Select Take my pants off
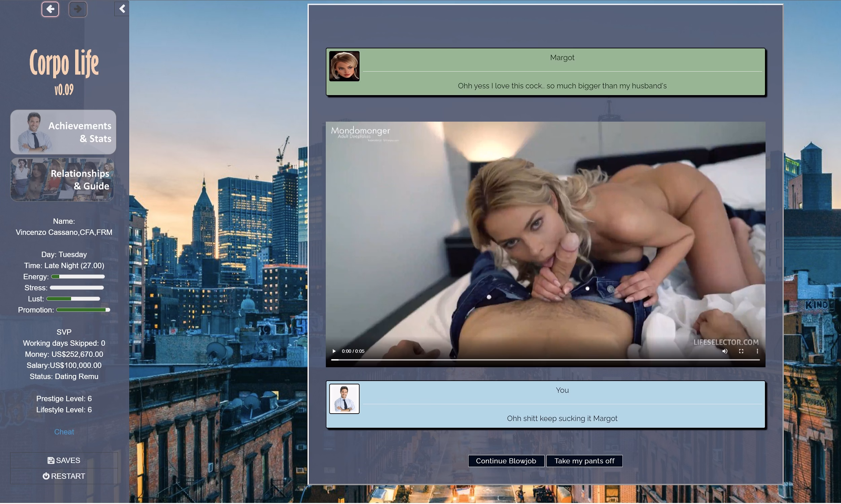 584,461
